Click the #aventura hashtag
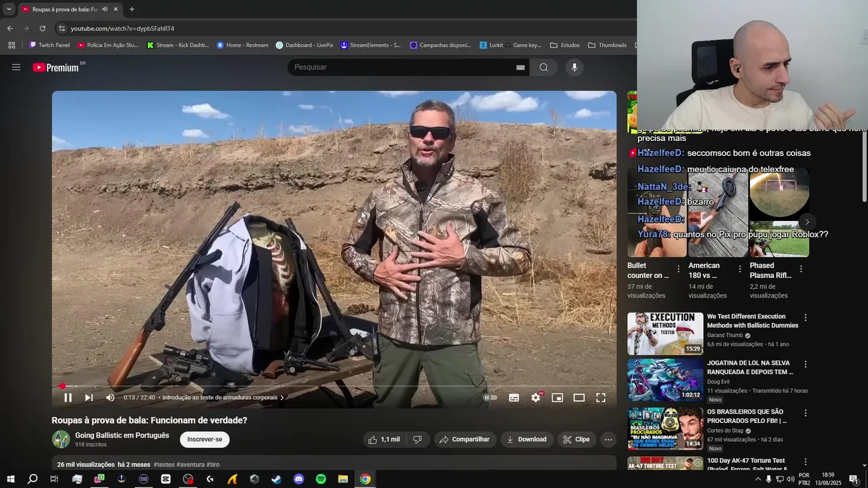Screen dimensions: 868x488 pyautogui.click(x=191, y=465)
